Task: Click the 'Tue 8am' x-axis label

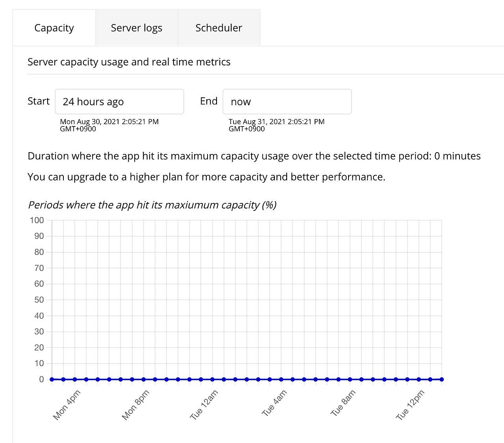Action: (x=343, y=403)
